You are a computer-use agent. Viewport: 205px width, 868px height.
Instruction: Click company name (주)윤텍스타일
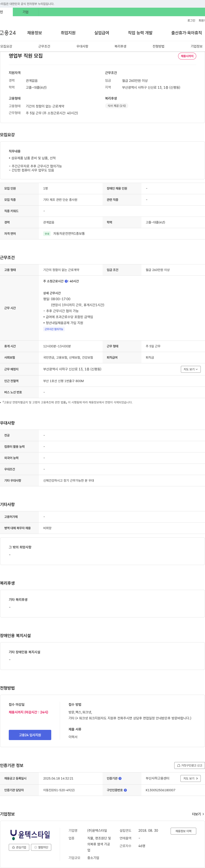(x=97, y=830)
